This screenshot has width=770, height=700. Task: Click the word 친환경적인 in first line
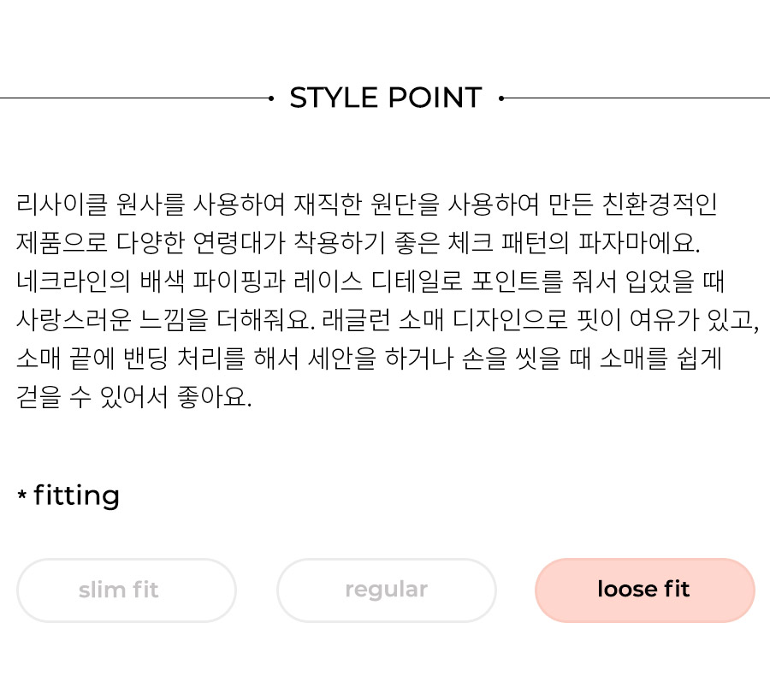pos(660,205)
